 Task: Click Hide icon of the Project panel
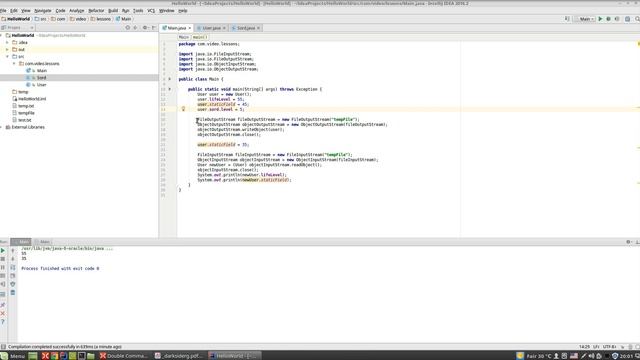[x=154, y=28]
